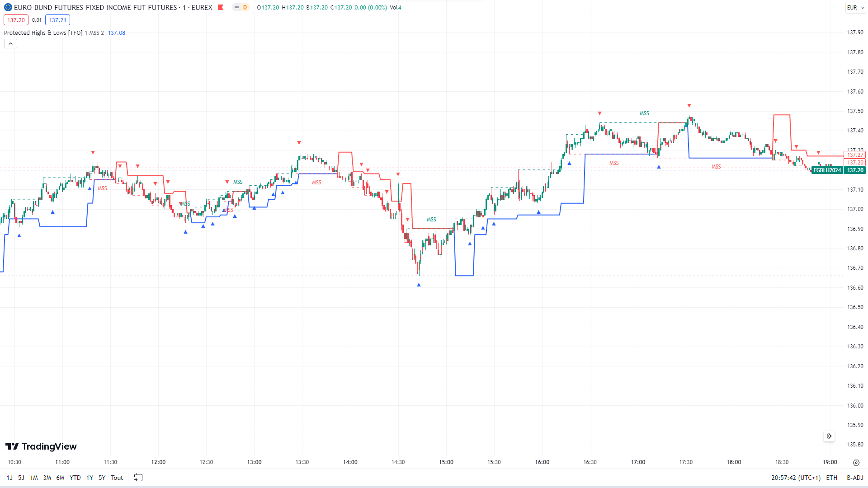Screen dimensions: 868x488
Task: Toggle ETH extended trading hours session
Action: click(x=831, y=478)
